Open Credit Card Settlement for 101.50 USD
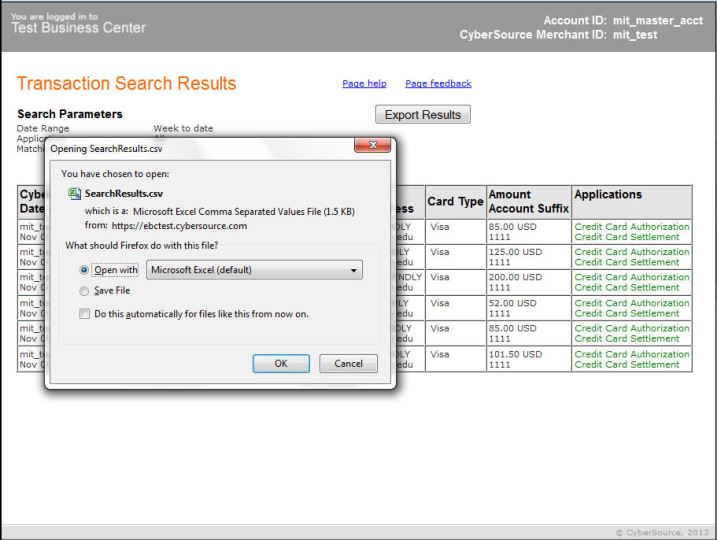717x540 pixels. (x=627, y=364)
